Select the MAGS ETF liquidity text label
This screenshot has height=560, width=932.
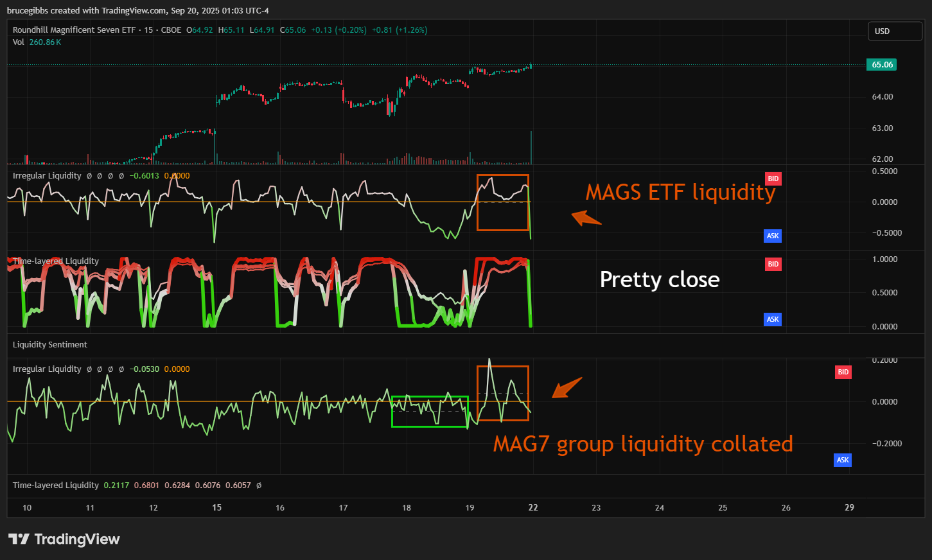(680, 192)
